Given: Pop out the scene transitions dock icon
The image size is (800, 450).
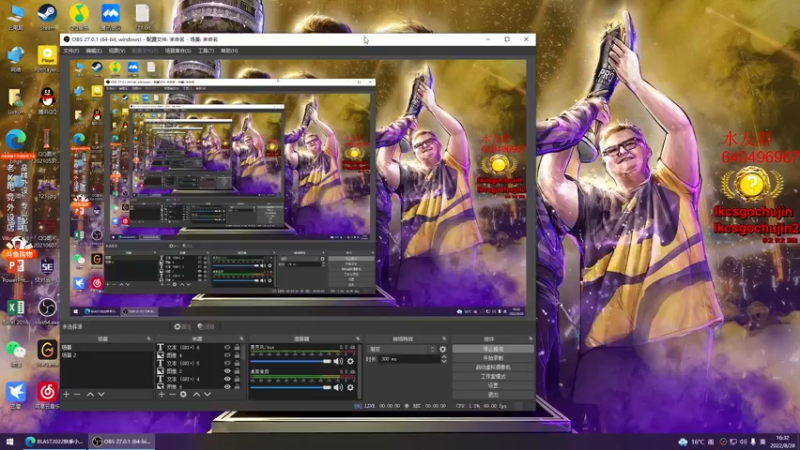Looking at the screenshot, I should [x=444, y=339].
